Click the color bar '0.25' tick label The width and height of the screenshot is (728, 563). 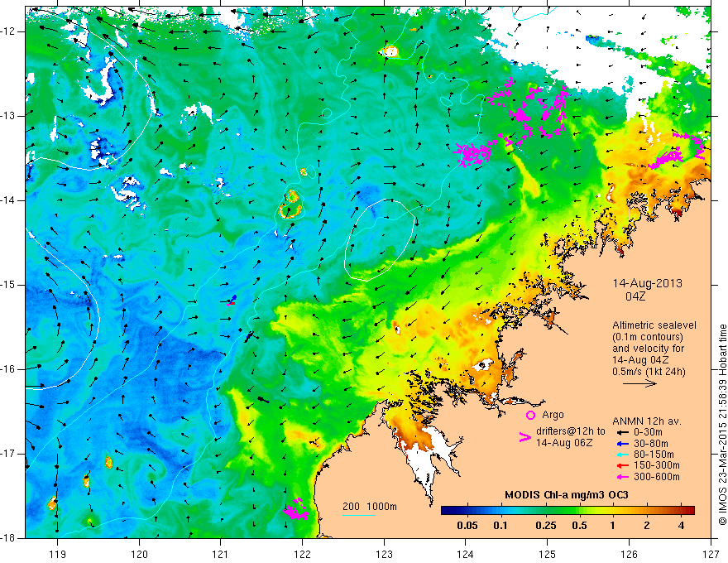pos(546,526)
